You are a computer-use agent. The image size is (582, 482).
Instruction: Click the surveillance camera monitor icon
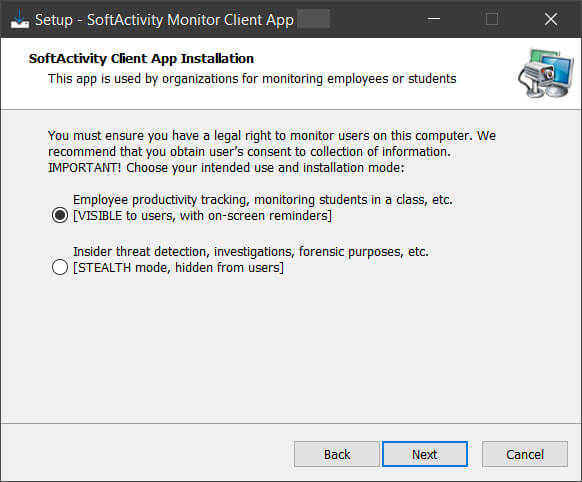pyautogui.click(x=546, y=73)
